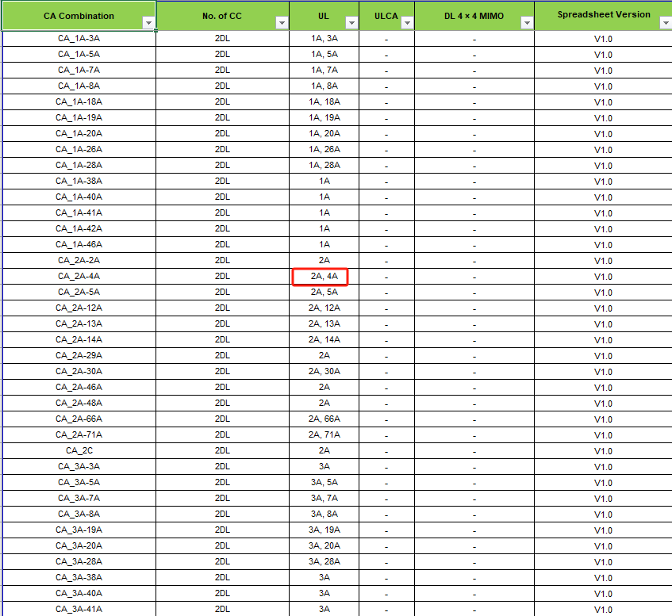Select the 2DL cell in the CA_2A-4A row
672x616 pixels.
pyautogui.click(x=222, y=276)
